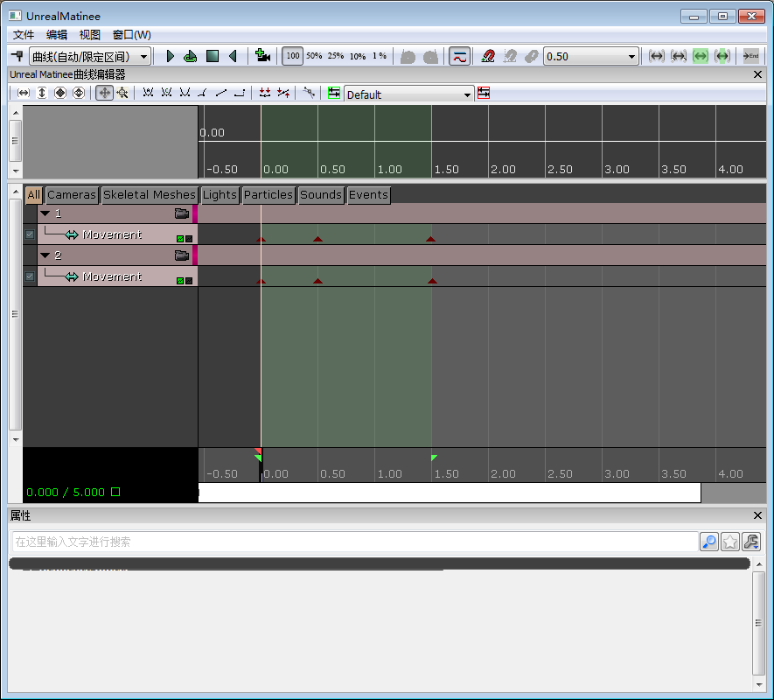Viewport: 774px width, 700px height.
Task: Set playback speed to 10%
Action: (x=358, y=56)
